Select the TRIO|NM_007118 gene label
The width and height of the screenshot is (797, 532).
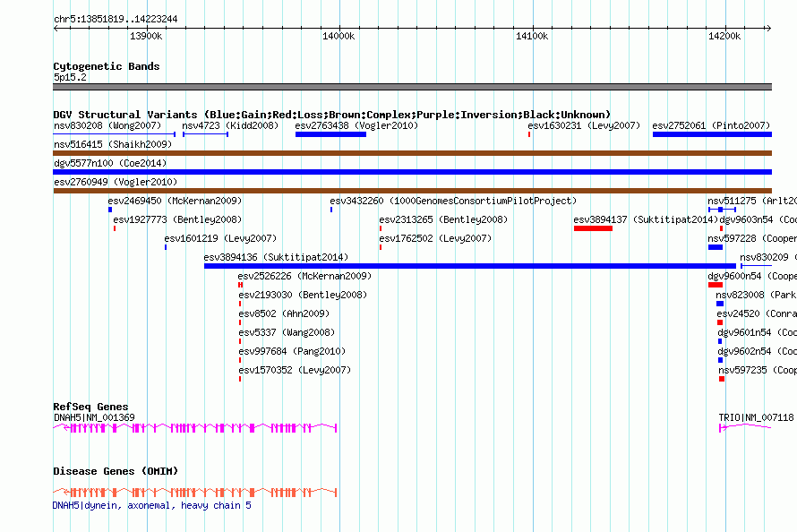pyautogui.click(x=756, y=417)
